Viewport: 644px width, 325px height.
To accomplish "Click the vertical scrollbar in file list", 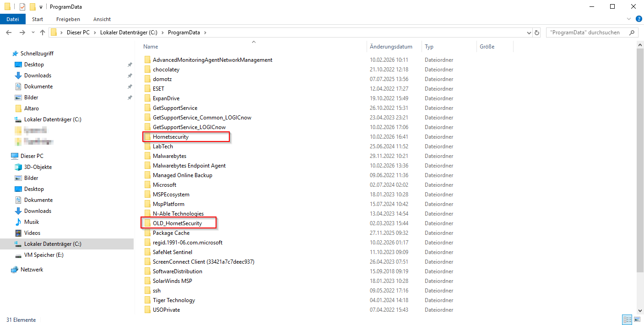I will [640, 160].
